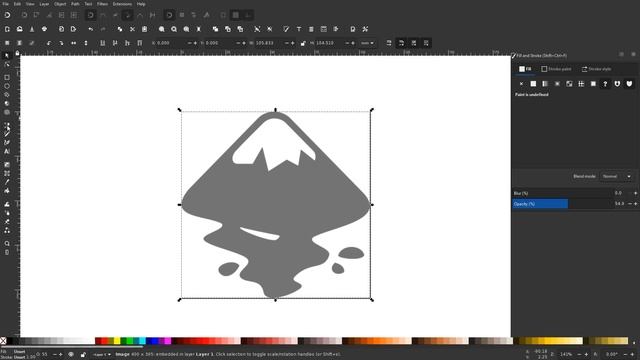Toggle current layer lock in status bar

[x=83, y=355]
